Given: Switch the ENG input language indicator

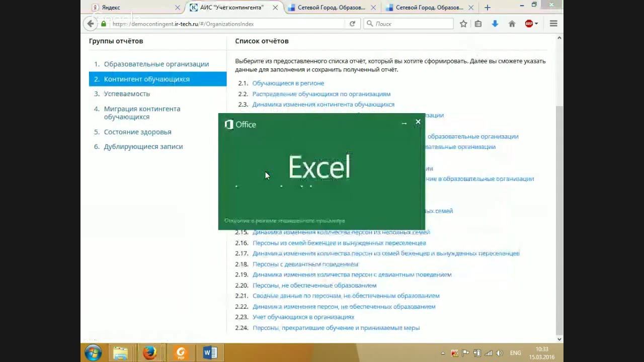Looking at the screenshot, I should [515, 353].
